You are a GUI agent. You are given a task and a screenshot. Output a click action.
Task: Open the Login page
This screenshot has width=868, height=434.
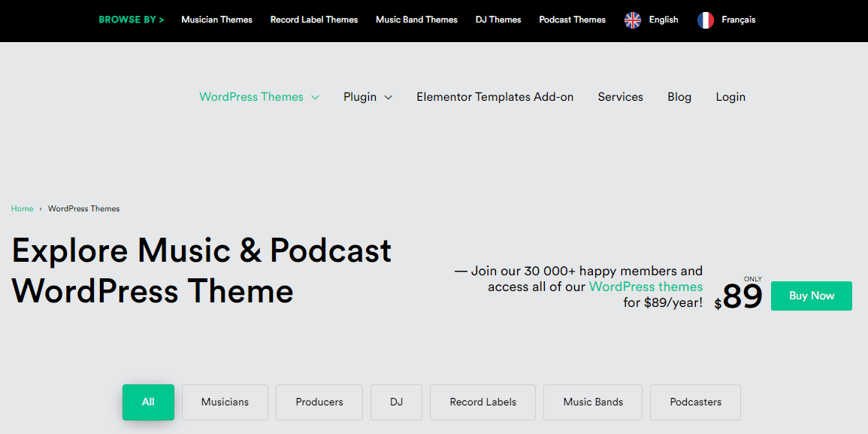[x=730, y=97]
